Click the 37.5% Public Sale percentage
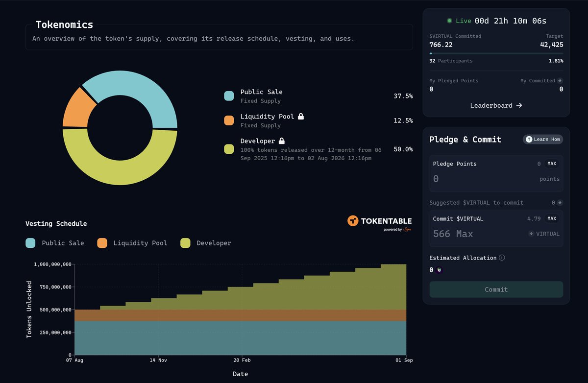 pos(403,96)
